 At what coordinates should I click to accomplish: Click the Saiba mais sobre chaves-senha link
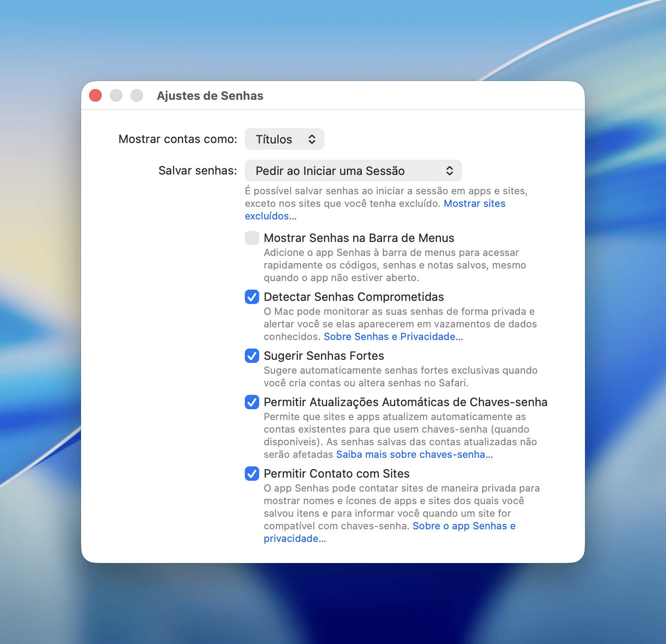414,455
